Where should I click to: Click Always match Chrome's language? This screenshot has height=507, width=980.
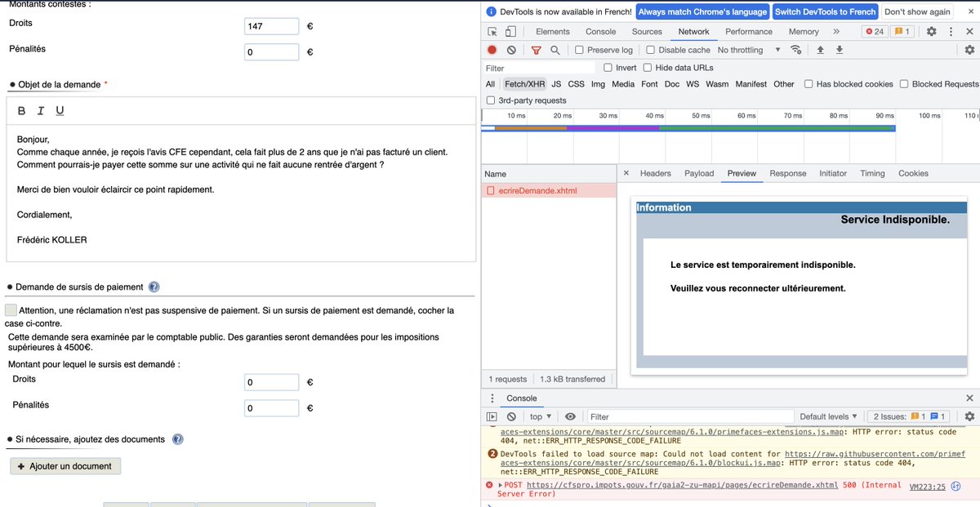pos(703,11)
